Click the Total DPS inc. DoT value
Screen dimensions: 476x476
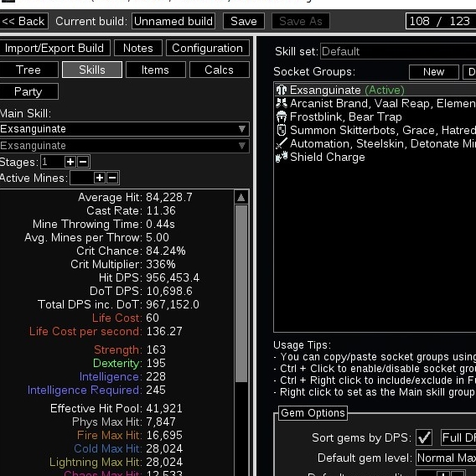173,304
